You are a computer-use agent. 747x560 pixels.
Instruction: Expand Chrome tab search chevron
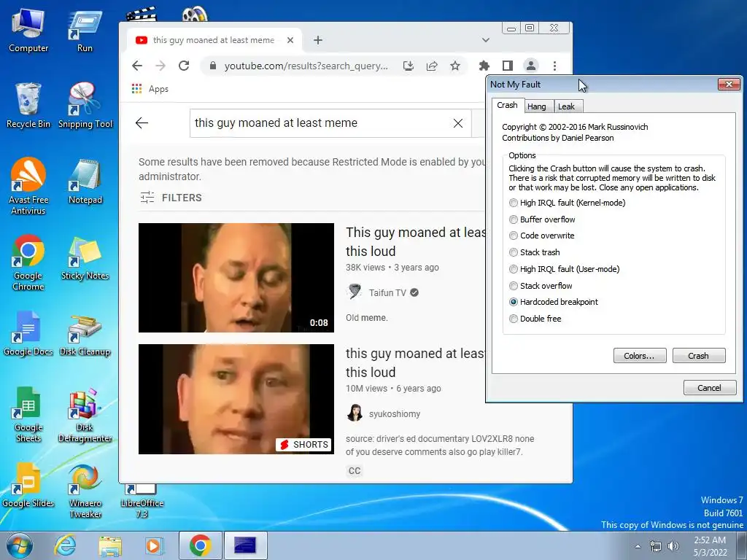coord(485,40)
